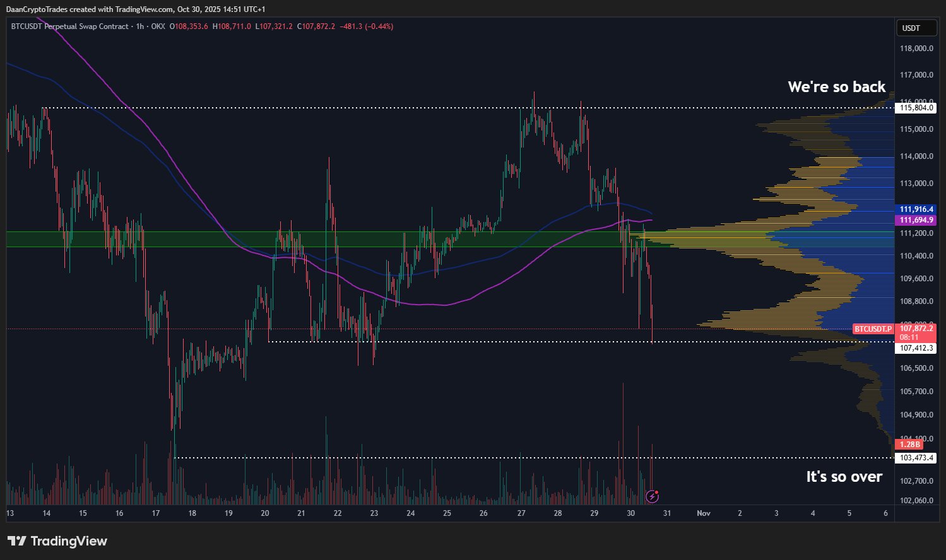Click the 1h timeframe in chart title
The width and height of the screenshot is (946, 560).
click(x=140, y=26)
